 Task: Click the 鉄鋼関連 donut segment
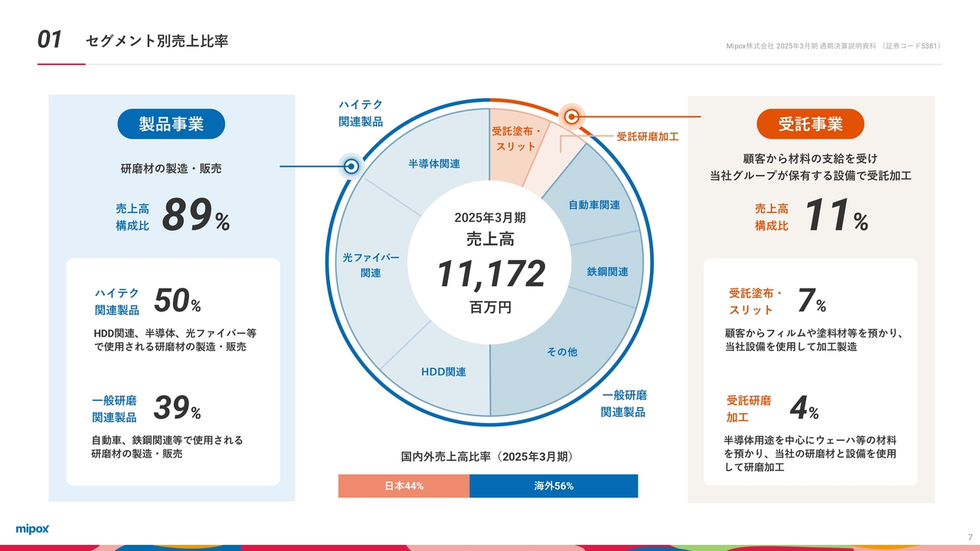(608, 272)
